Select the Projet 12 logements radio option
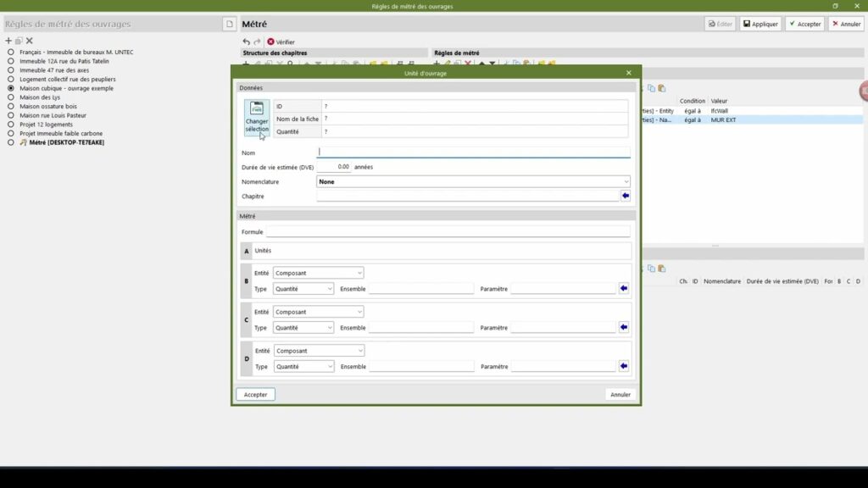868x488 pixels. pyautogui.click(x=11, y=125)
